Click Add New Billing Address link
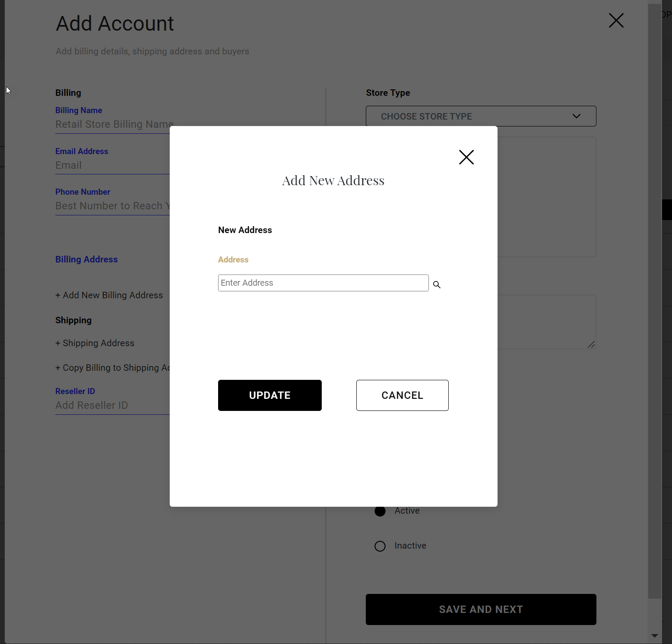The width and height of the screenshot is (672, 644). click(109, 295)
